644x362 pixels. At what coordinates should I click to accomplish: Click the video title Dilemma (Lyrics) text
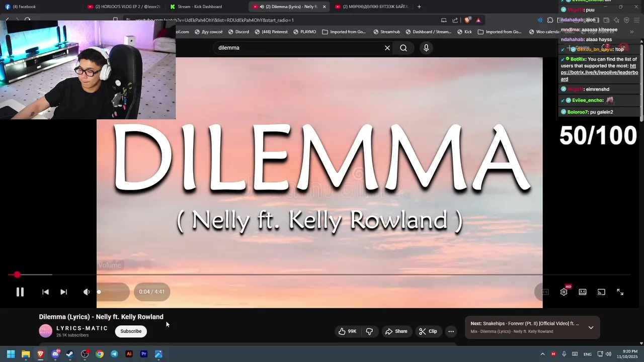pos(101,317)
